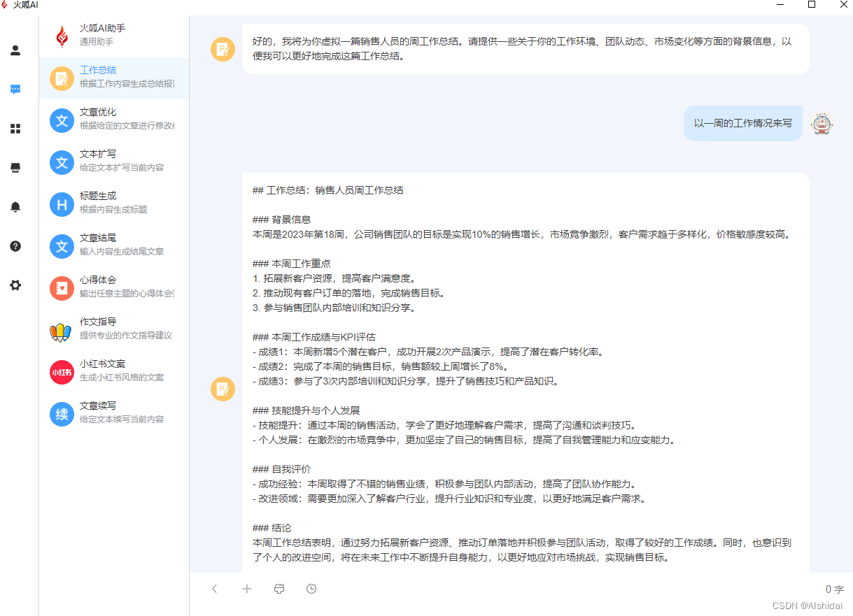
Task: Click the 小红书文案 red icon
Action: pos(62,372)
